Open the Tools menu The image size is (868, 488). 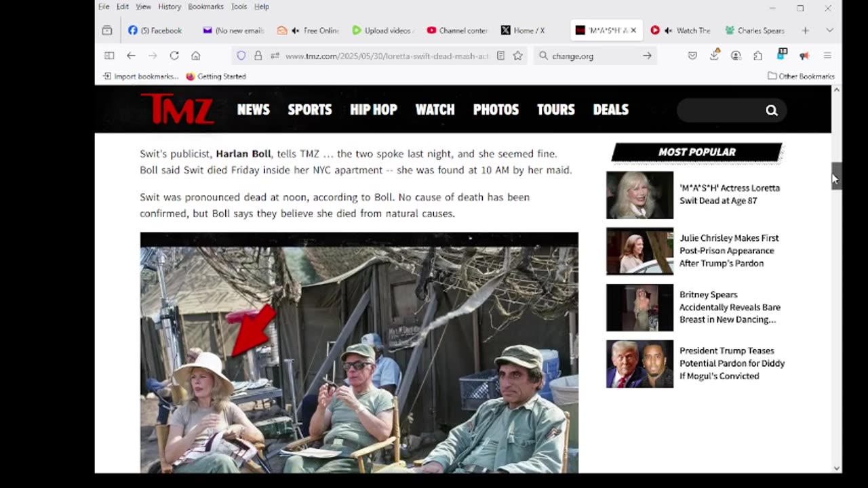(239, 7)
